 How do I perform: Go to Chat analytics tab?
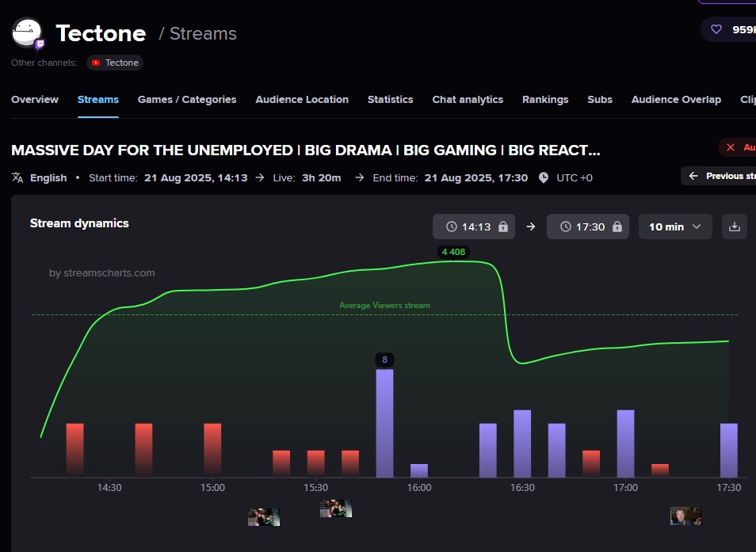[468, 99]
